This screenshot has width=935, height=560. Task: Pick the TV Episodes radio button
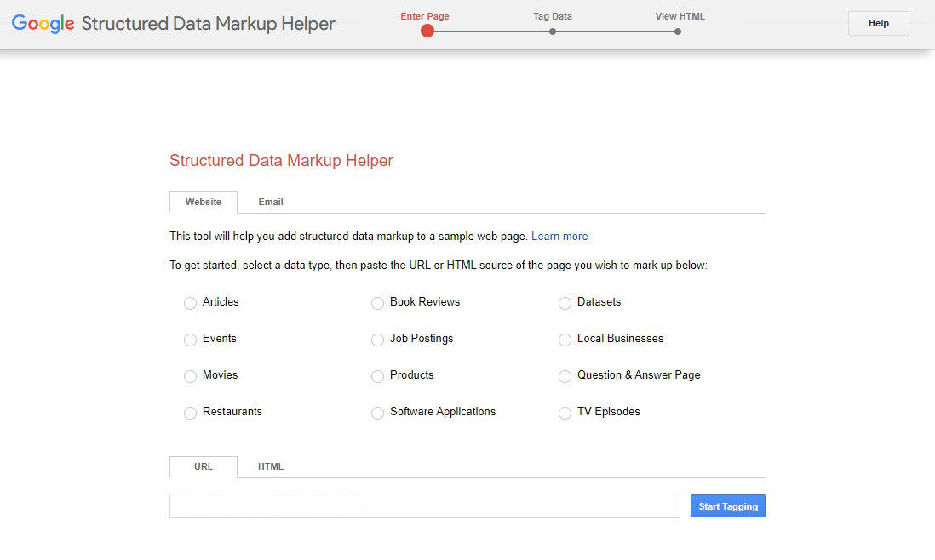(x=565, y=413)
